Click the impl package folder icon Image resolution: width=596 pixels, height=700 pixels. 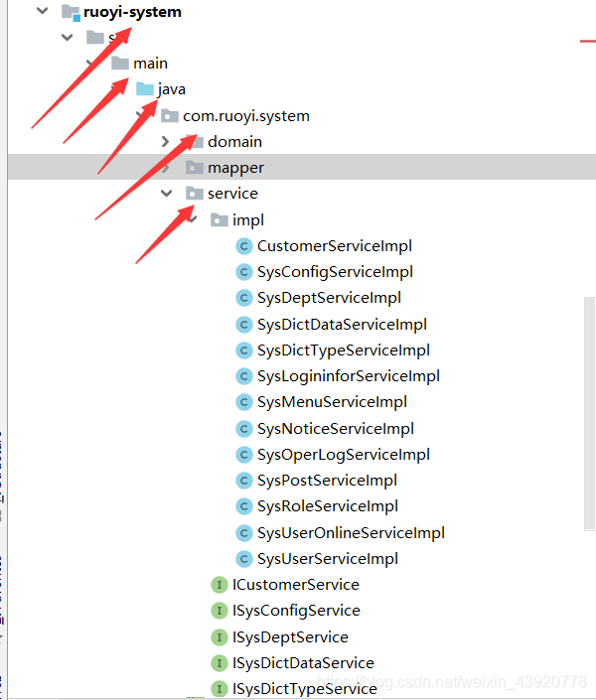[x=220, y=219]
